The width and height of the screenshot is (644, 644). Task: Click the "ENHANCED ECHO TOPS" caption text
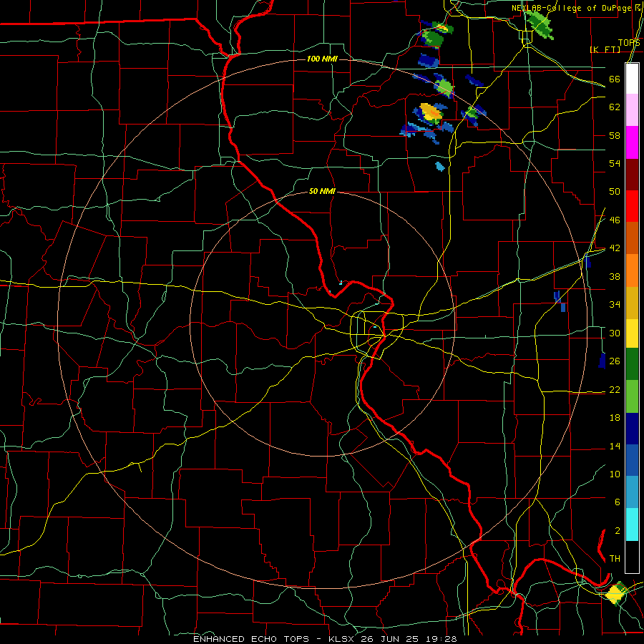click(x=251, y=639)
